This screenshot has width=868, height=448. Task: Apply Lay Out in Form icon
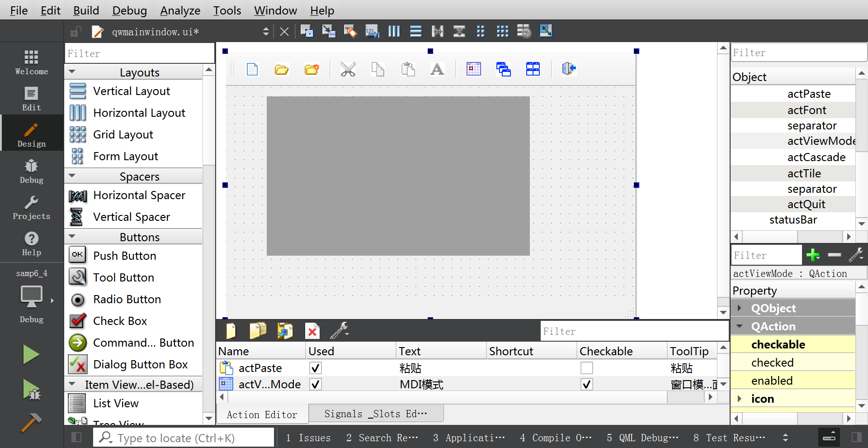(x=481, y=31)
